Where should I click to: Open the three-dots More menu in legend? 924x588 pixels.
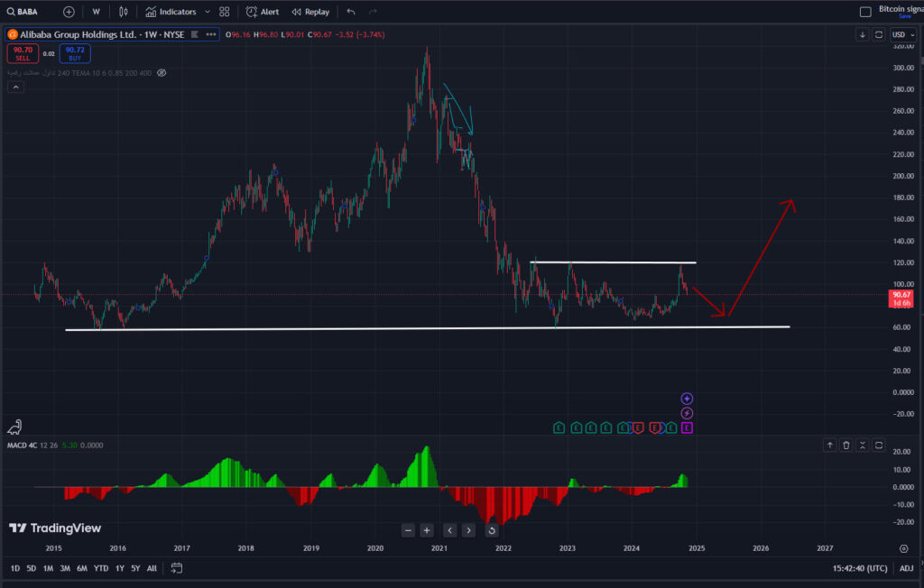210,35
